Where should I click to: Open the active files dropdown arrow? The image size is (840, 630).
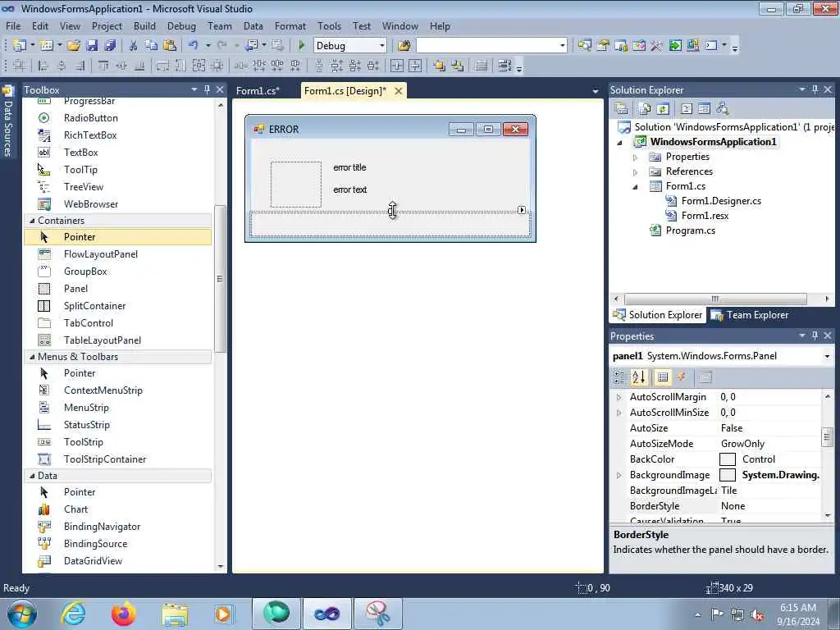point(595,92)
